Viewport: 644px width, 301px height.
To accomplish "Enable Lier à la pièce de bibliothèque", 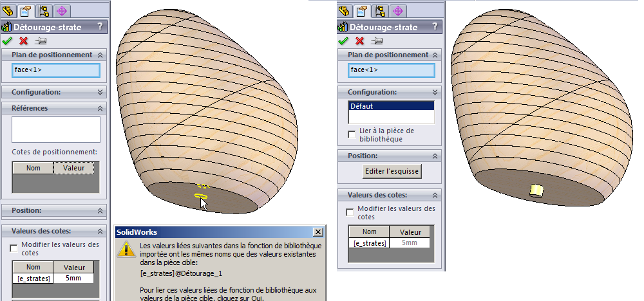I will pyautogui.click(x=352, y=135).
